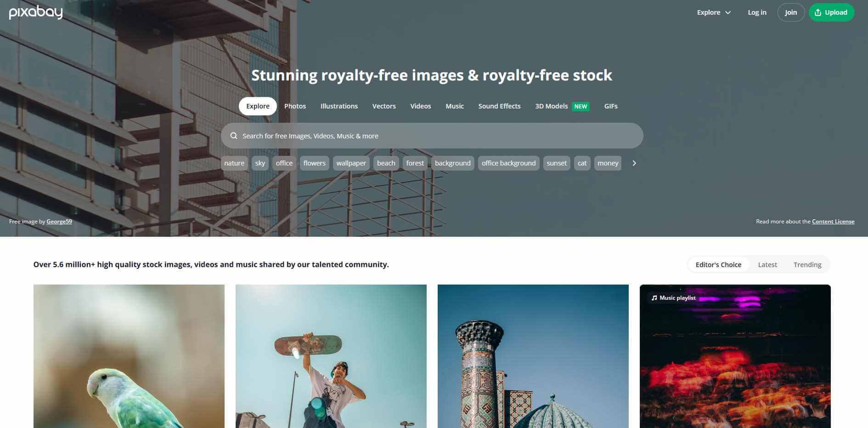Image resolution: width=868 pixels, height=428 pixels.
Task: Switch feed to Editor's Choice
Action: [718, 265]
